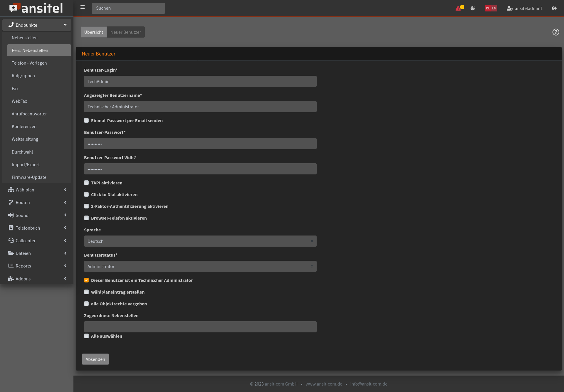
Task: Enable TAPI aktivieren checkbox
Action: (x=86, y=183)
